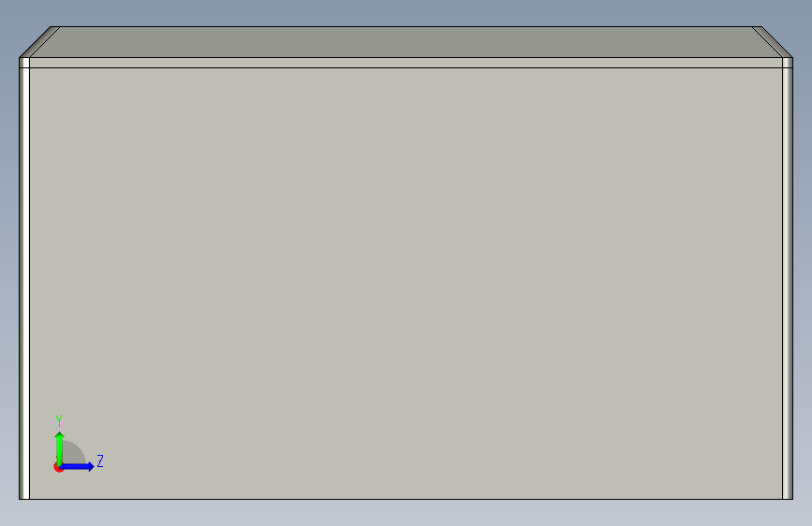Image resolution: width=812 pixels, height=526 pixels.
Task: Select the left rounded vertical edge fillet
Action: 24,278
